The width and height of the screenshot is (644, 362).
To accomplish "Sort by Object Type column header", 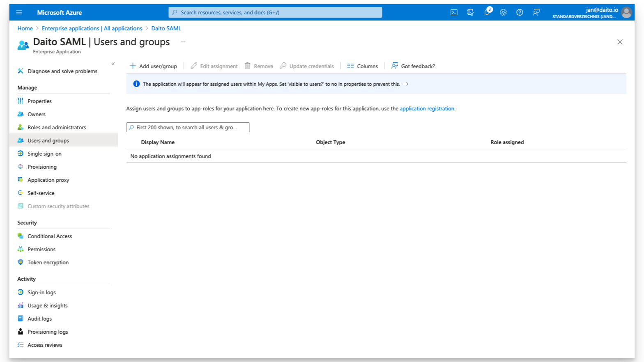I will tap(330, 142).
